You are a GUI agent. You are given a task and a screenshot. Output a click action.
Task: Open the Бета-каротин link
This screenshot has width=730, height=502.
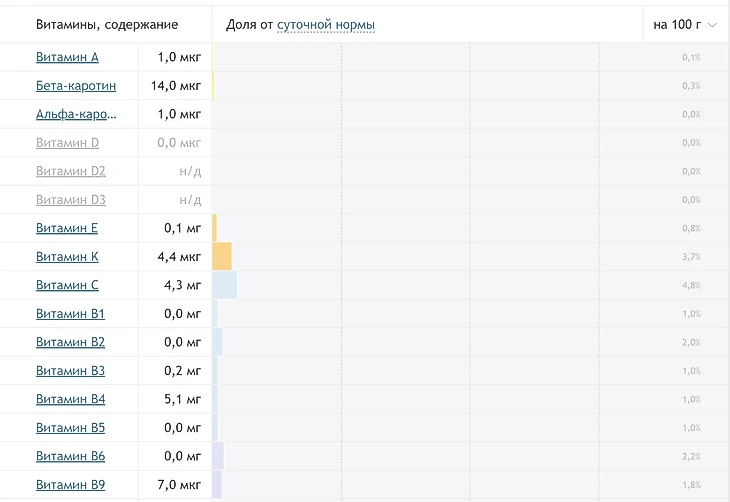[76, 86]
